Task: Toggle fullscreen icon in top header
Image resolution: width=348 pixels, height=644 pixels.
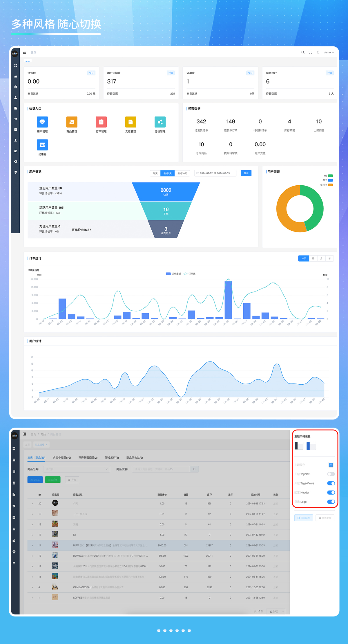Action: [310, 53]
